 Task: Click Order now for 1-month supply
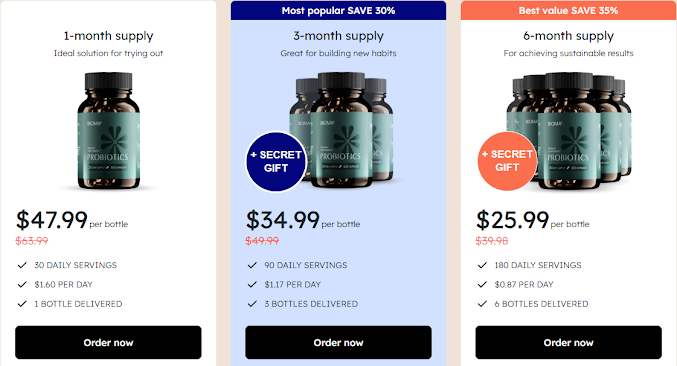click(x=108, y=342)
